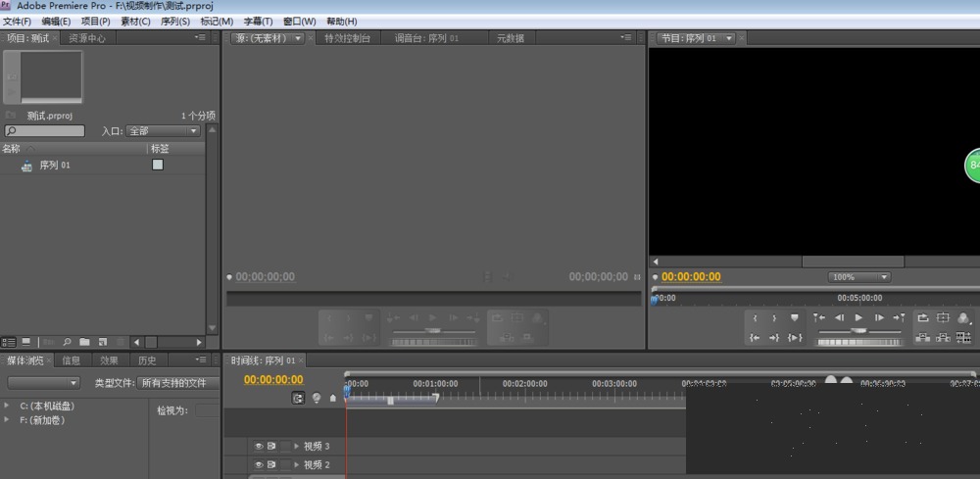This screenshot has width=980, height=479.
Task: Click New Item icon in Project panel
Action: pyautogui.click(x=103, y=342)
